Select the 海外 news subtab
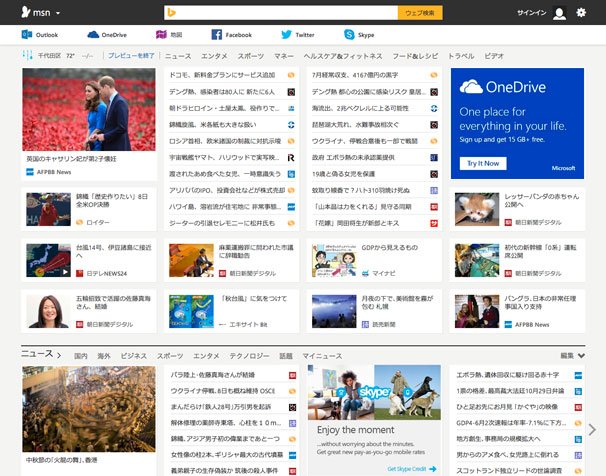Viewport: 606px width, 476px height. pyautogui.click(x=104, y=356)
